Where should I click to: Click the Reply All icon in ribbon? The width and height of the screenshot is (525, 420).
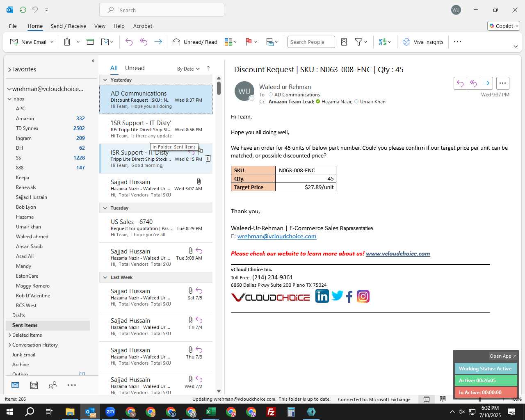pos(143,42)
